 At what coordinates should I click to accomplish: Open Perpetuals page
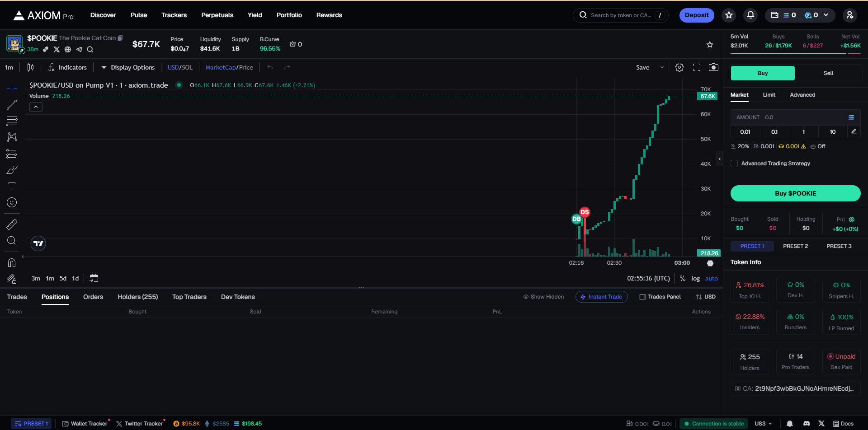[217, 15]
